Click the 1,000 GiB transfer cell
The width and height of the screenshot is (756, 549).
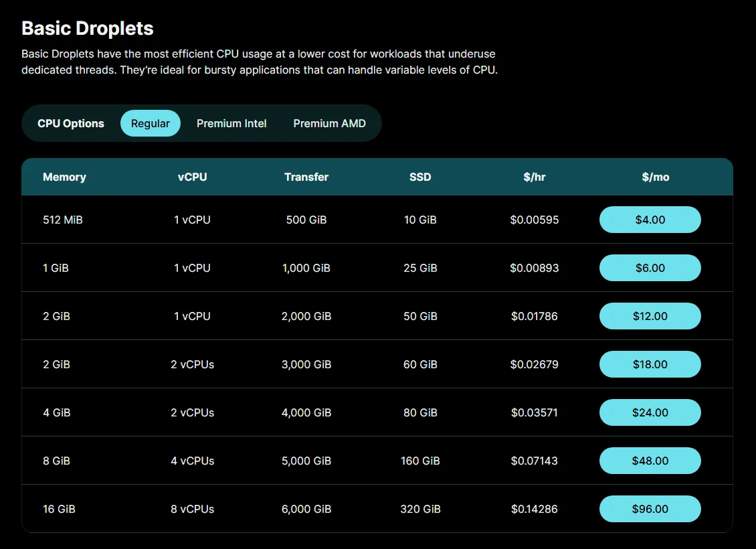point(306,268)
